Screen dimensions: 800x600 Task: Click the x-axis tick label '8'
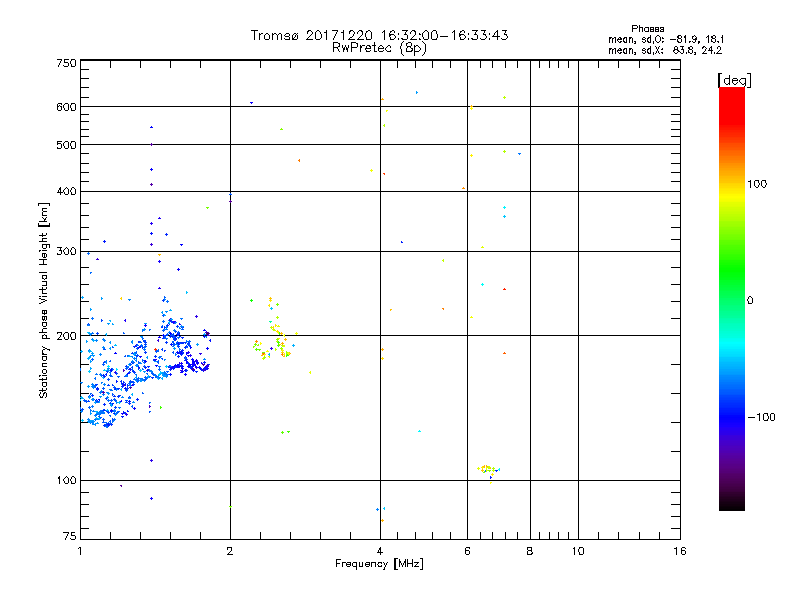530,551
